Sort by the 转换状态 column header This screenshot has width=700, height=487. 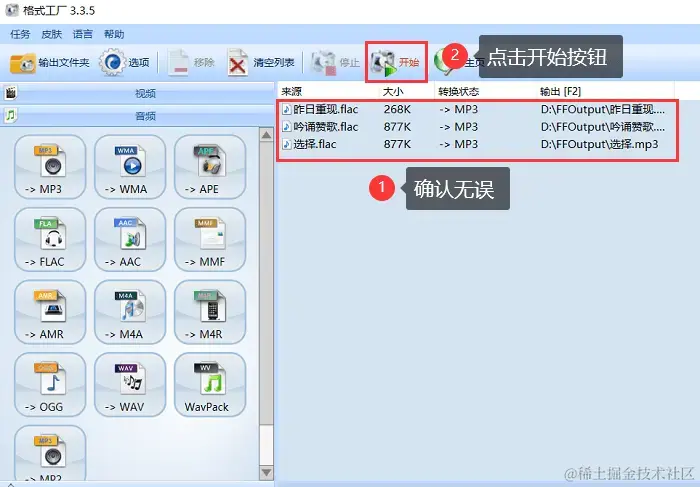(x=486, y=92)
